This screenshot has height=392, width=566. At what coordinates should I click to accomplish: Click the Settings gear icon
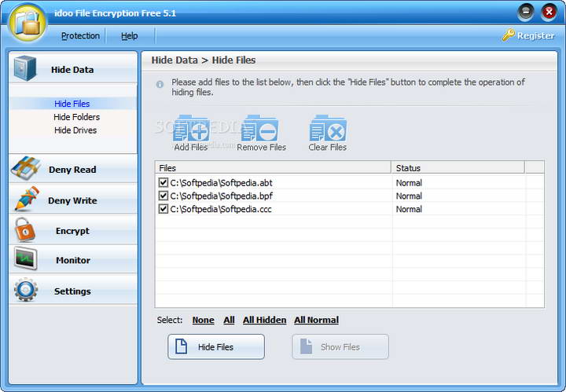[26, 290]
